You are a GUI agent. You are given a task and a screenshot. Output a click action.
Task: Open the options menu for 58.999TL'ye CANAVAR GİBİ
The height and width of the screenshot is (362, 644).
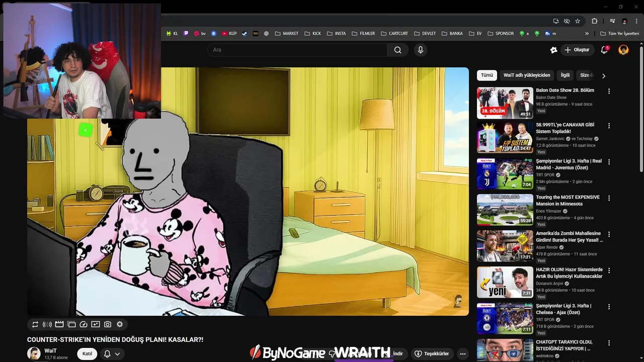coord(609,126)
